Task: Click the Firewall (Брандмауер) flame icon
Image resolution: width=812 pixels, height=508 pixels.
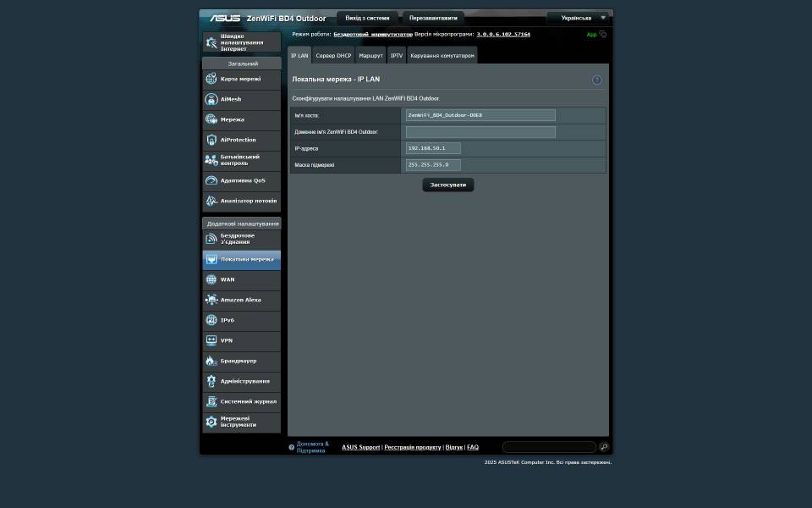Action: (211, 361)
